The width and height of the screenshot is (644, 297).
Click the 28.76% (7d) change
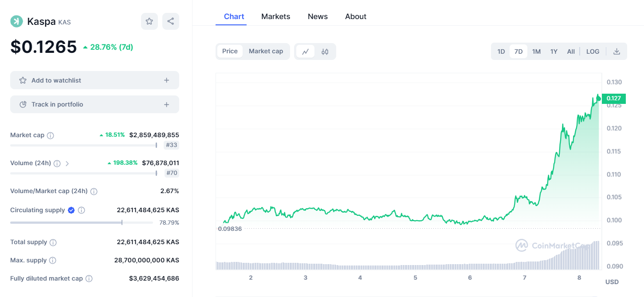(108, 47)
